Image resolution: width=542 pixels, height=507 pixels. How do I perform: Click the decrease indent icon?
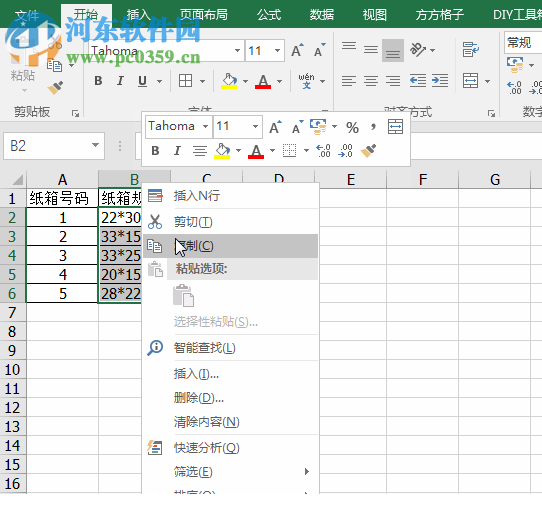tap(418, 81)
